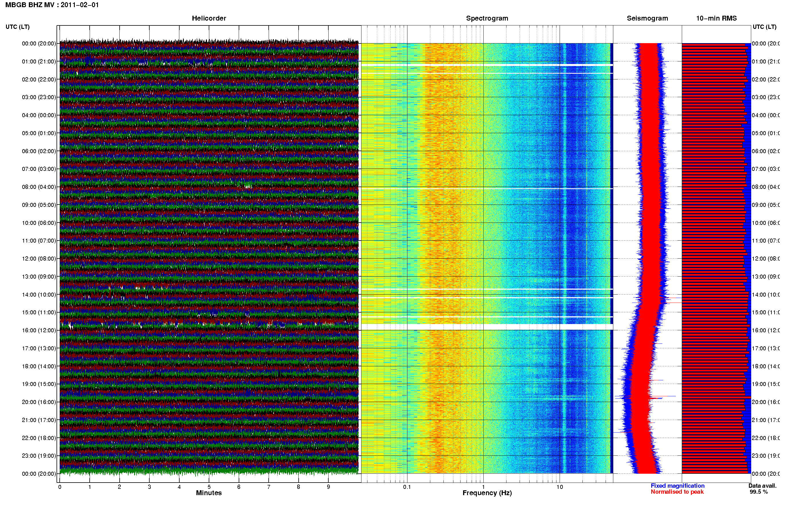Click the UTC (LT) label above right time axis
The height and width of the screenshot is (508, 812).
[x=764, y=27]
